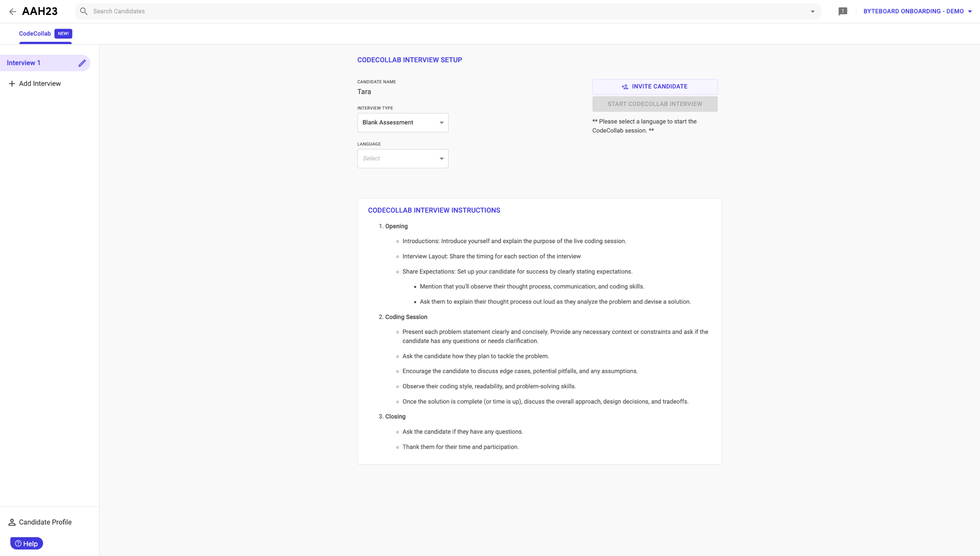Screen dimensions: 980x556
Task: Click the Candidate Profile person icon
Action: coord(12,522)
